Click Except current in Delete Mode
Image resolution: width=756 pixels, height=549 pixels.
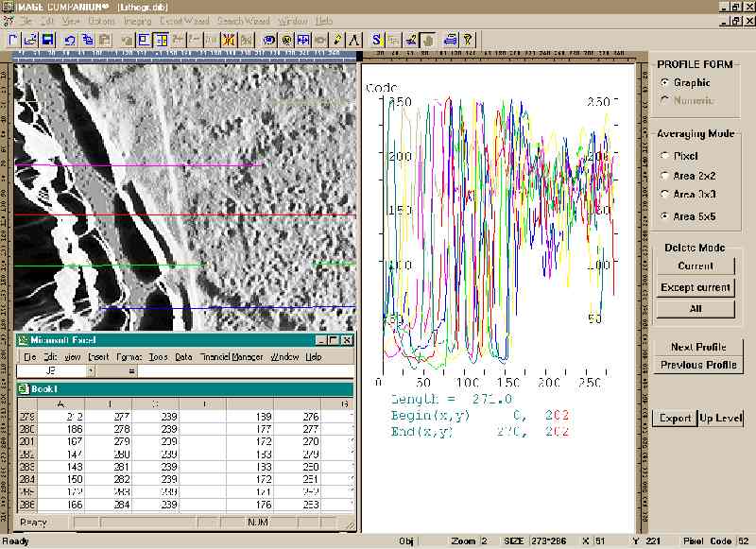click(x=696, y=287)
